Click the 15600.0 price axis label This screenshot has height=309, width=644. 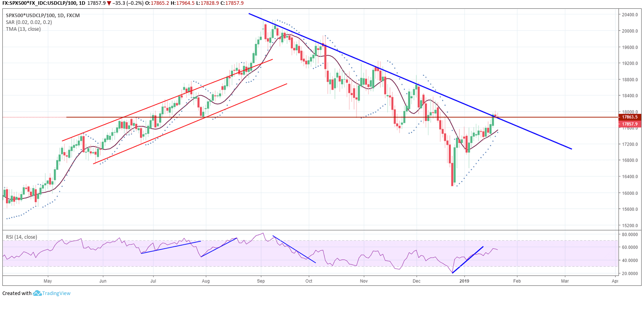(x=630, y=209)
